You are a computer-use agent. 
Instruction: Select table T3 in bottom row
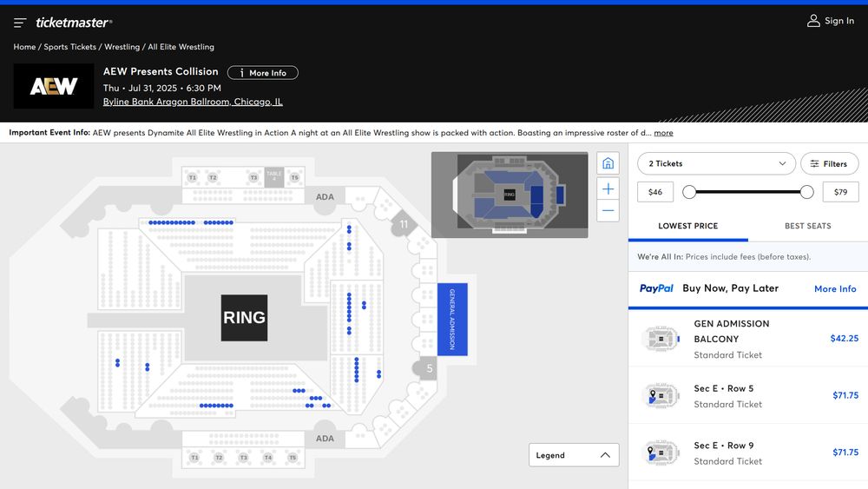tap(244, 458)
